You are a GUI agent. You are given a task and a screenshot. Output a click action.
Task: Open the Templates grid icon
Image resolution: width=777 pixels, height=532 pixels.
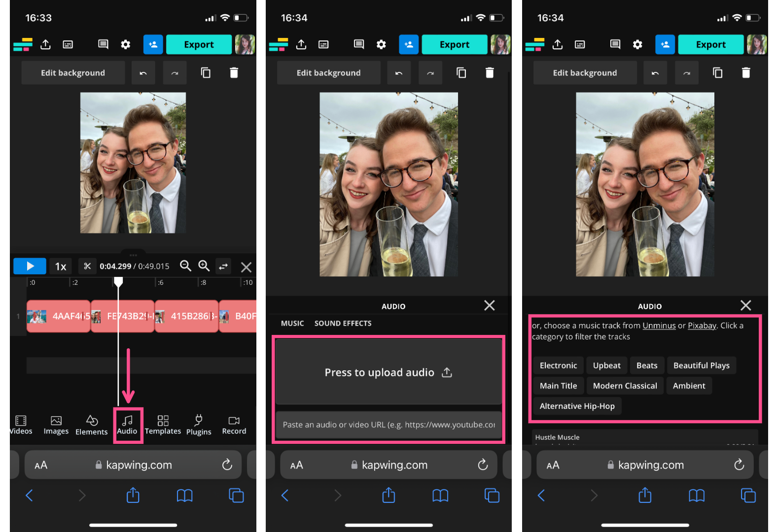(163, 425)
